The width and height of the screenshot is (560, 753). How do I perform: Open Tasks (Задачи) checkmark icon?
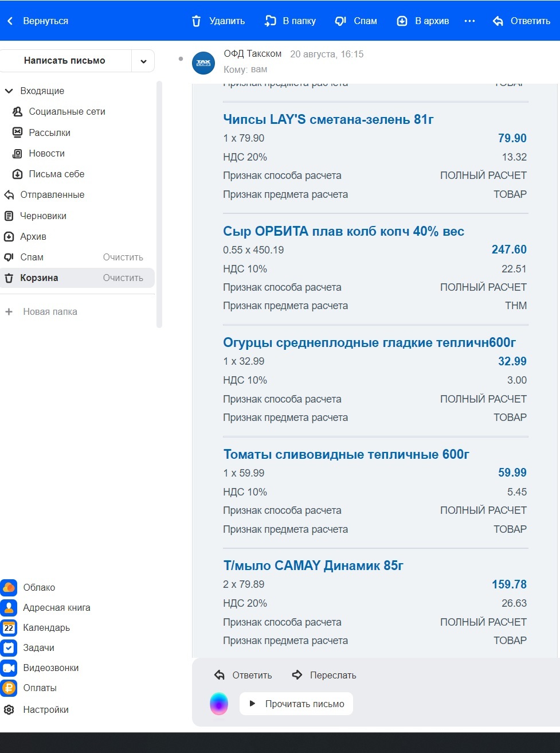pos(9,647)
